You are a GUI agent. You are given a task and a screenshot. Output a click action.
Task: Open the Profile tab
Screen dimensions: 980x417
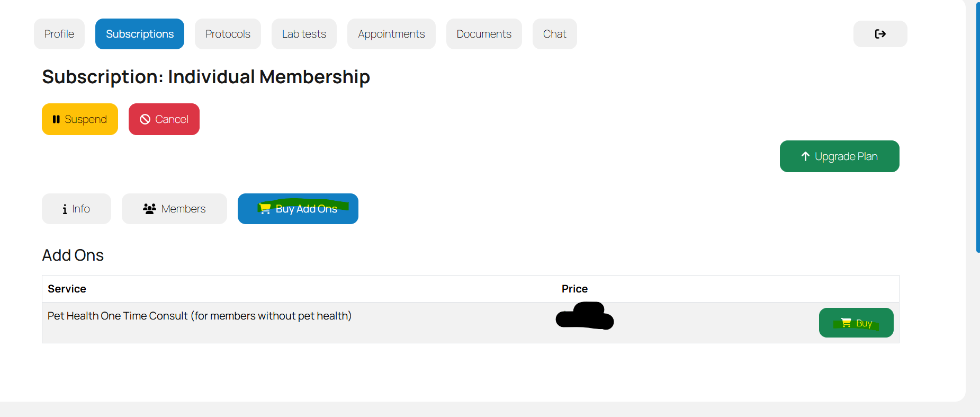pyautogui.click(x=59, y=34)
